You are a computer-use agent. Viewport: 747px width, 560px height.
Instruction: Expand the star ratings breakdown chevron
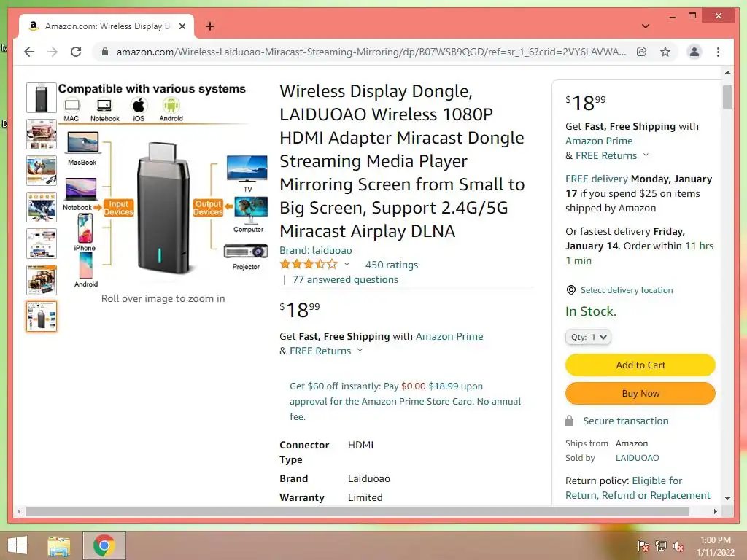pyautogui.click(x=347, y=264)
